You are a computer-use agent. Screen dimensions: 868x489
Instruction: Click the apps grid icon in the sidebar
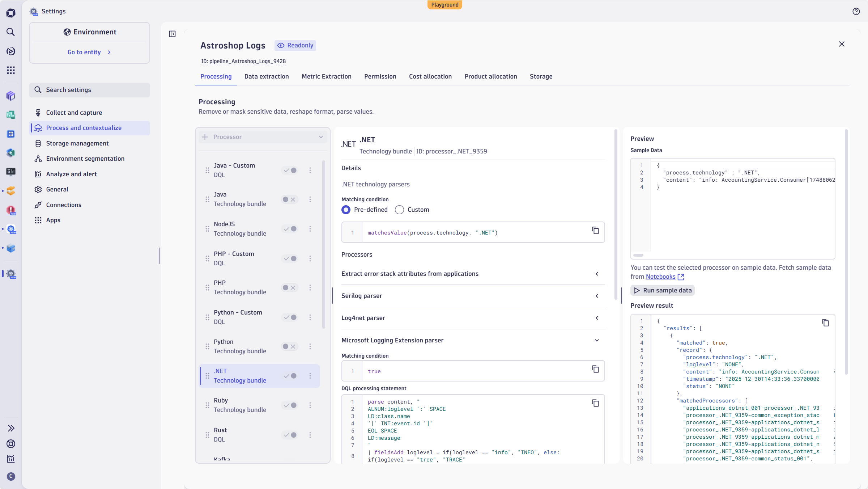tap(11, 70)
